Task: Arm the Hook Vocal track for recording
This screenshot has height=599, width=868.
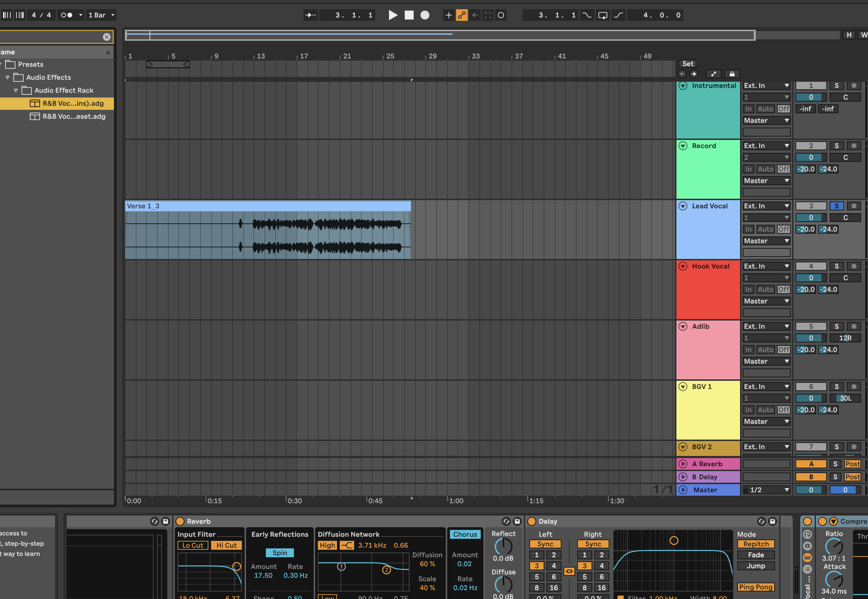Action: 854,266
